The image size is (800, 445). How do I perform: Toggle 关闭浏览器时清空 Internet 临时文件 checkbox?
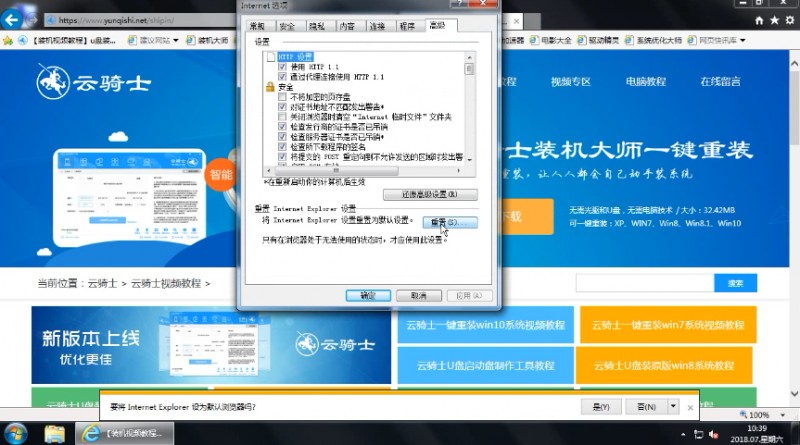point(282,117)
